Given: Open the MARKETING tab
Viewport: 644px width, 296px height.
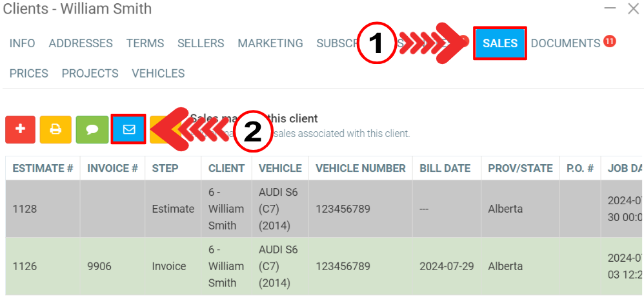Looking at the screenshot, I should pyautogui.click(x=270, y=43).
